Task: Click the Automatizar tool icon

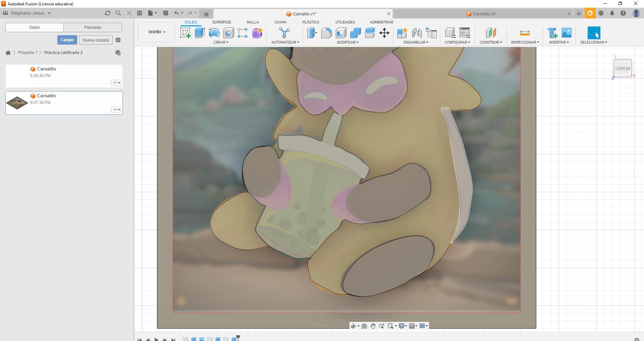Action: tap(284, 33)
